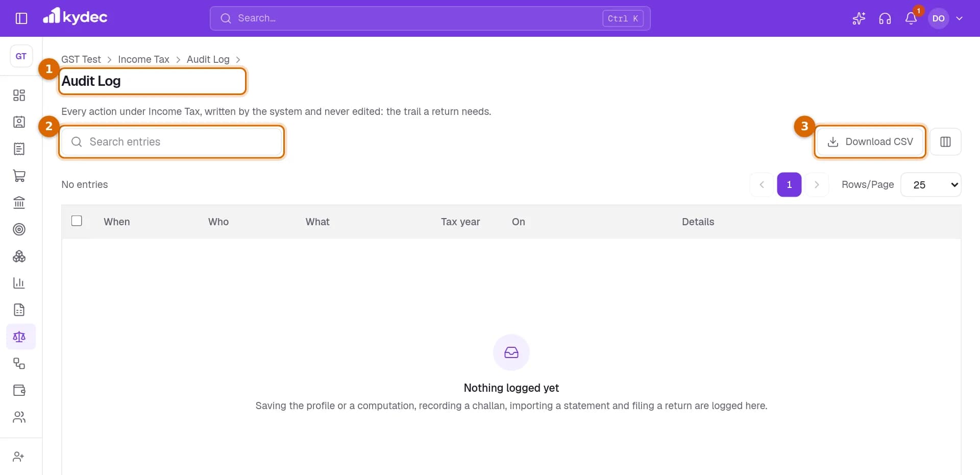The height and width of the screenshot is (475, 980).
Task: Open the target icon in sidebar
Action: coord(19,229)
